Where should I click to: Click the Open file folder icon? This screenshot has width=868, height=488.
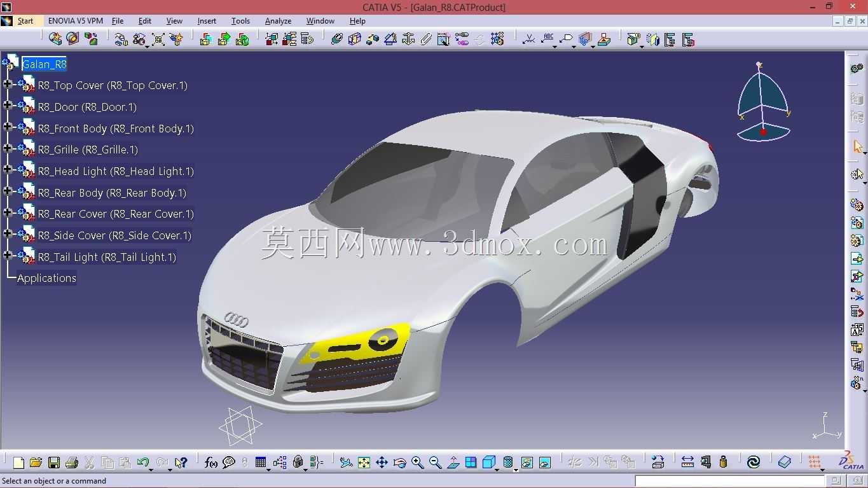pos(36,463)
